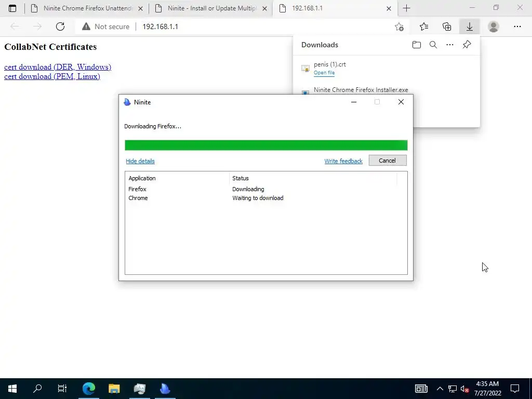Open Collections panel
Screen dimensions: 532x399
[x=447, y=26]
